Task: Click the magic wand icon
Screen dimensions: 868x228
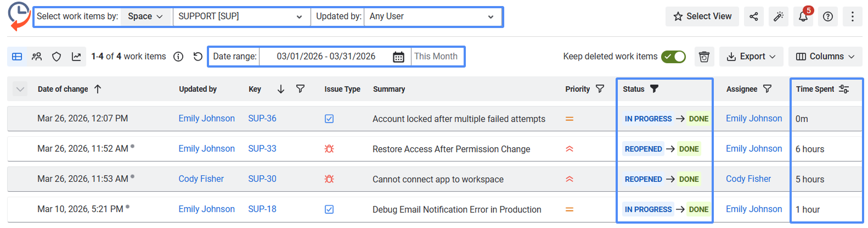Action: [x=779, y=16]
